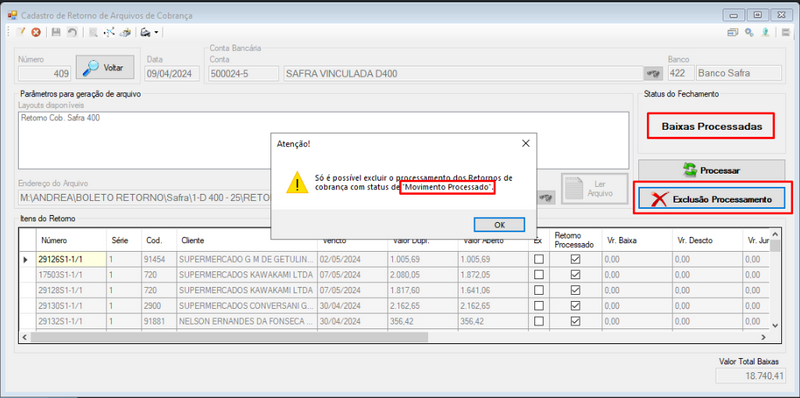Click the Voltar magnifier button

105,67
